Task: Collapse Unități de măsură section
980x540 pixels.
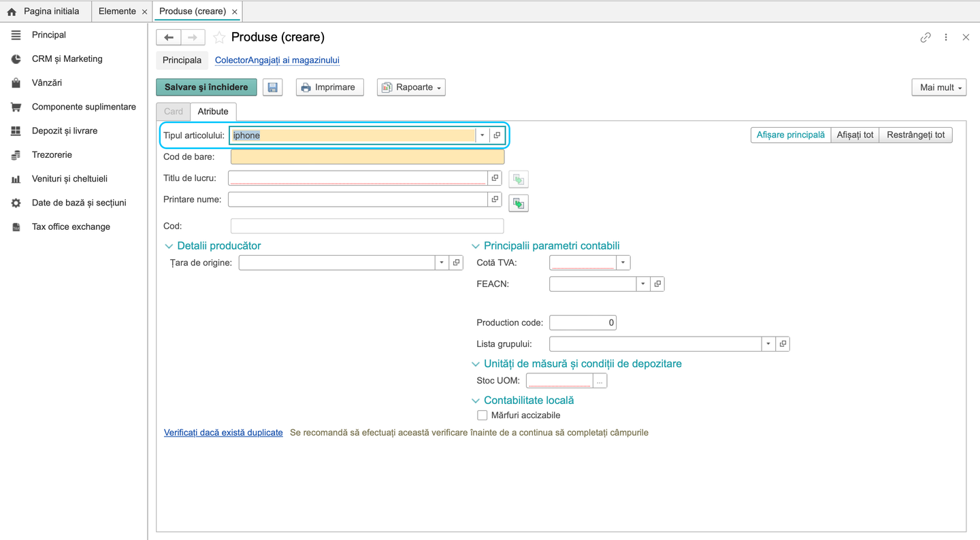Action: [x=476, y=365]
